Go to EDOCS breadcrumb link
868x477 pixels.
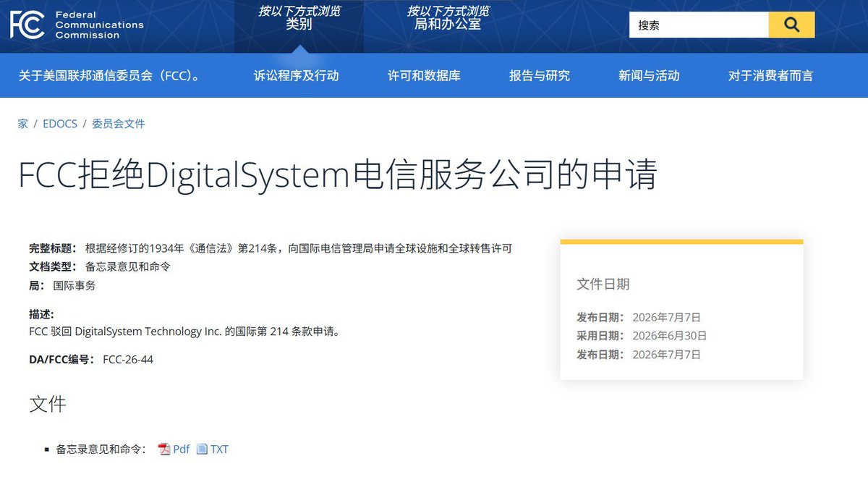coord(60,124)
